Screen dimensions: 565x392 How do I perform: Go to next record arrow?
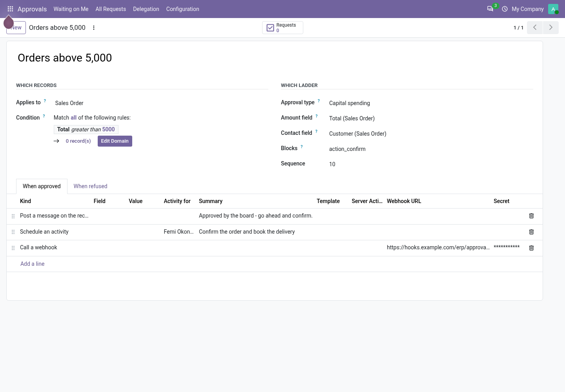tap(551, 27)
